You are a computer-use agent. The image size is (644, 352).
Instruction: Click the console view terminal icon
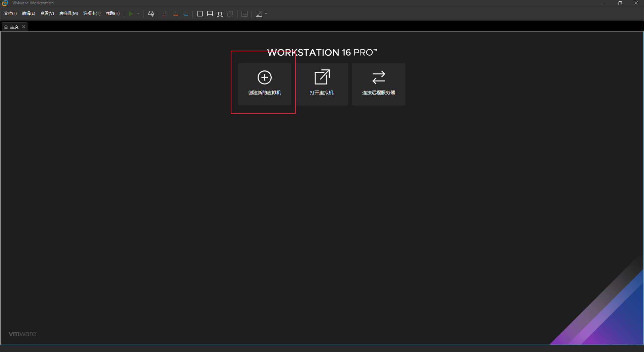[x=245, y=14]
